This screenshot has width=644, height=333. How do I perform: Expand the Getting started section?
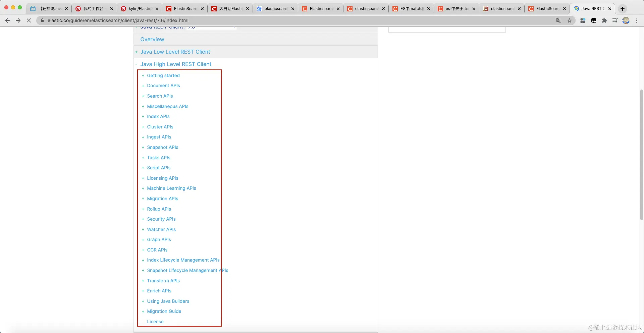[x=143, y=76]
